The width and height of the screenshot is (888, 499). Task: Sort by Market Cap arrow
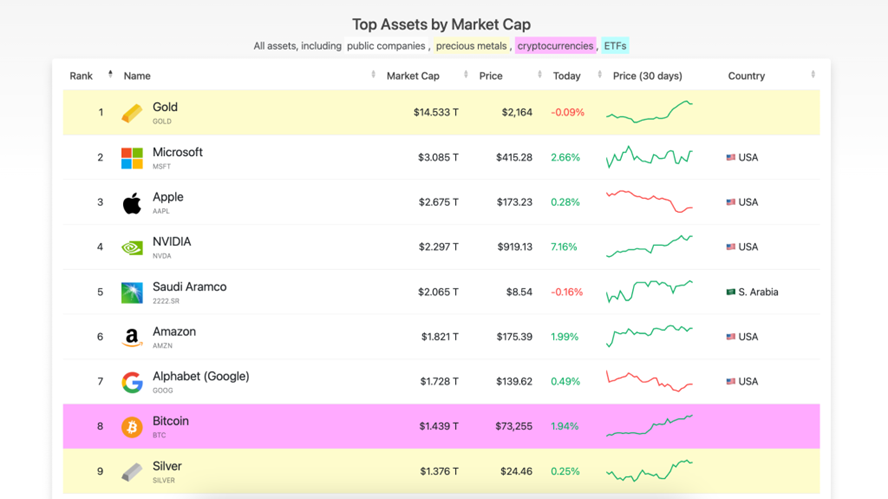466,74
